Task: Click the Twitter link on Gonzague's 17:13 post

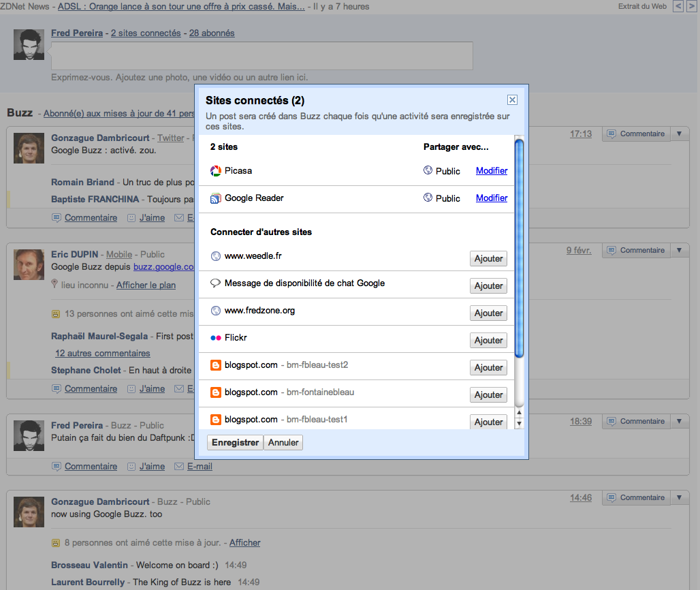Action: click(170, 138)
